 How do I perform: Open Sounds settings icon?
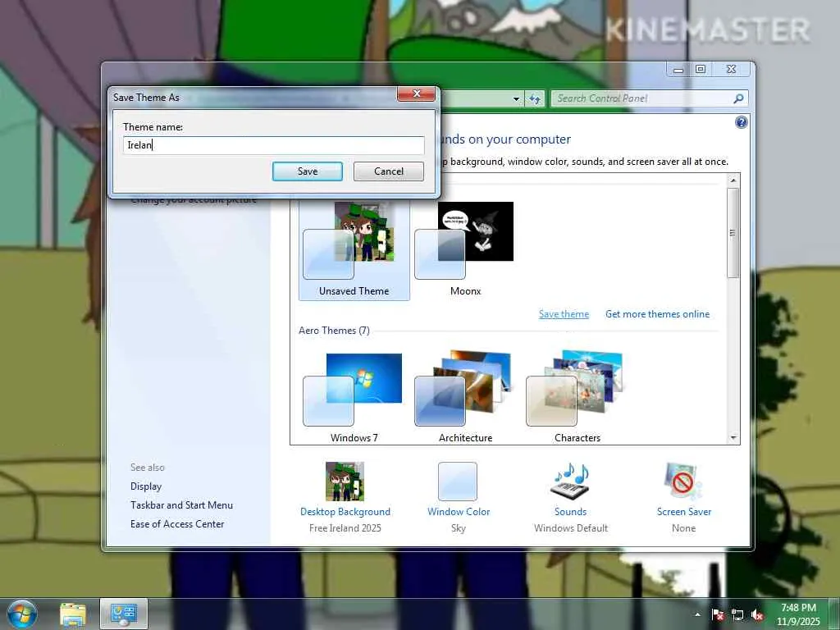click(x=571, y=481)
